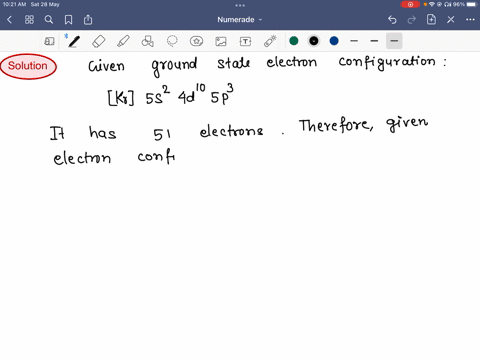Go back using the left chevron

[x=9, y=20]
